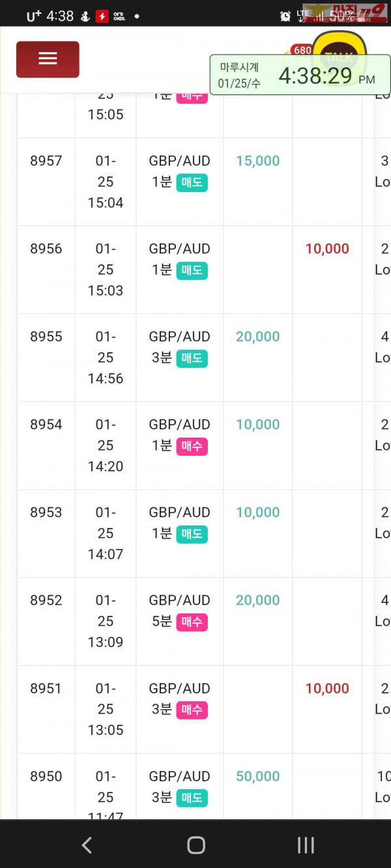Tap the 50,000 amount in row 8950
Image resolution: width=391 pixels, height=868 pixels.
[x=257, y=776]
